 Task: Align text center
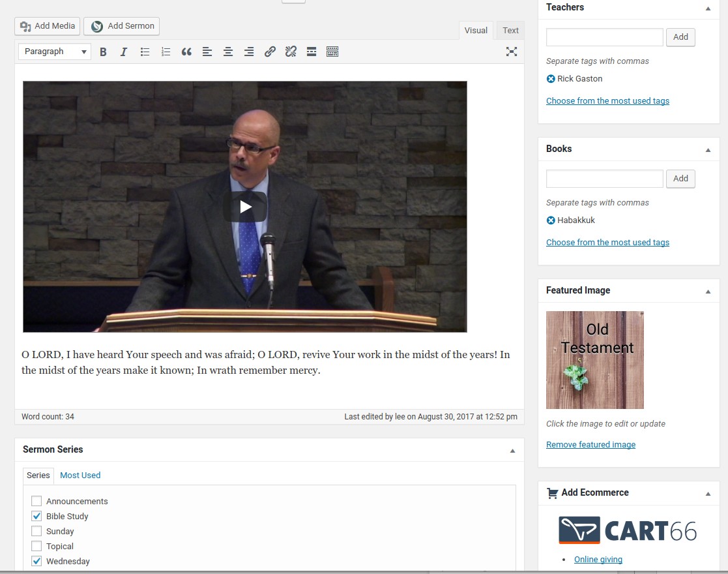click(228, 52)
